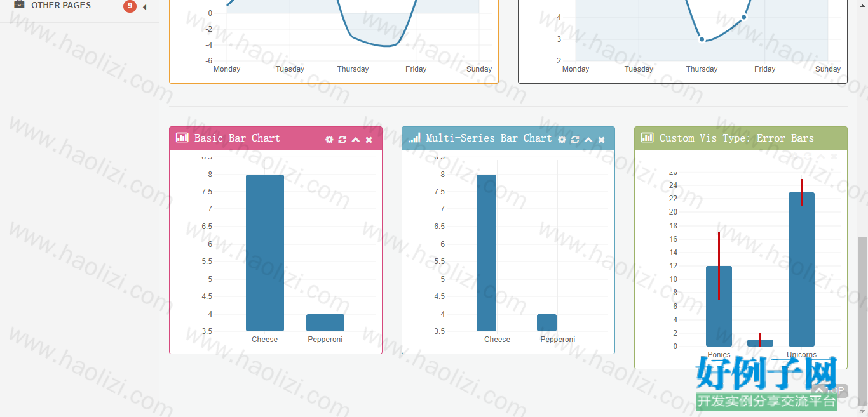Click the short middle bar in Error Bars chart
868x417 pixels.
click(x=760, y=343)
